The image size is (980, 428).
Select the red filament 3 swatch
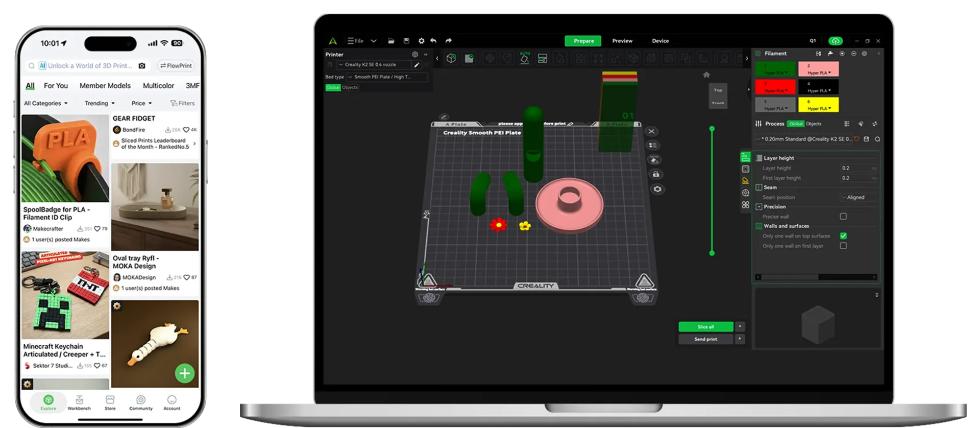point(775,87)
